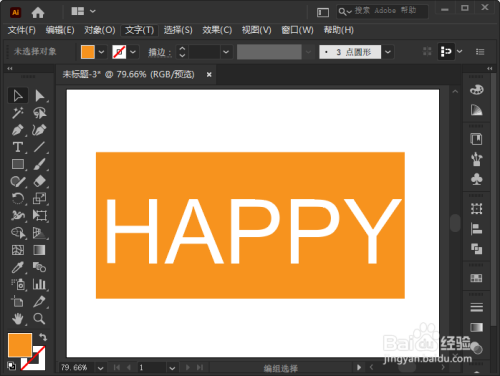Expand the left toolbar double-arrow
This screenshot has height=376, width=500.
tap(10, 68)
